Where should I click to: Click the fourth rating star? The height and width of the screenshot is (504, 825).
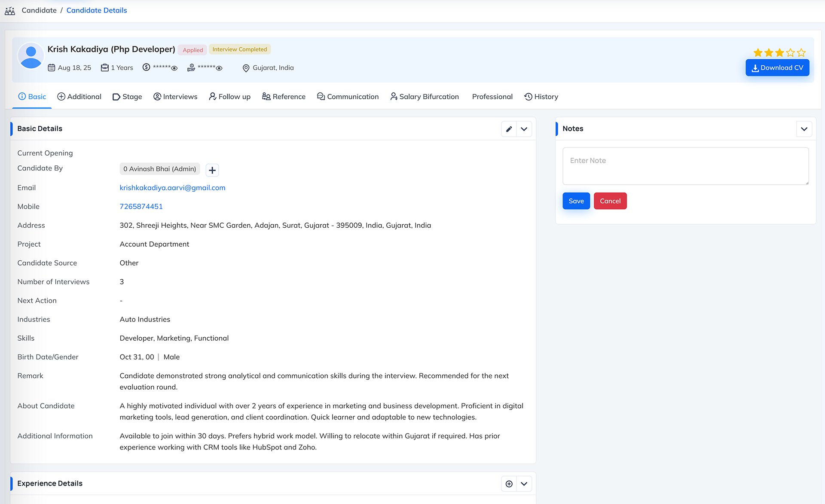pos(790,53)
